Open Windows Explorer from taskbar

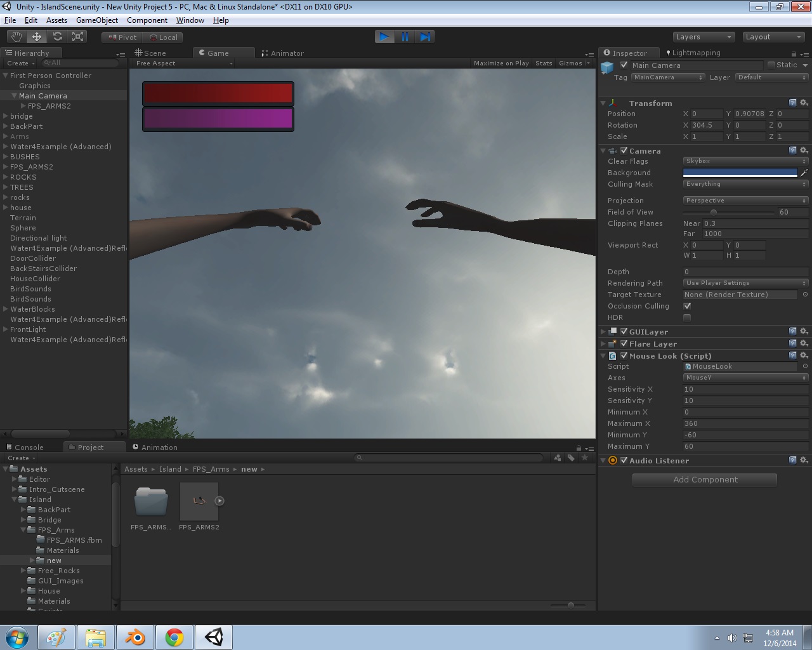coord(96,637)
